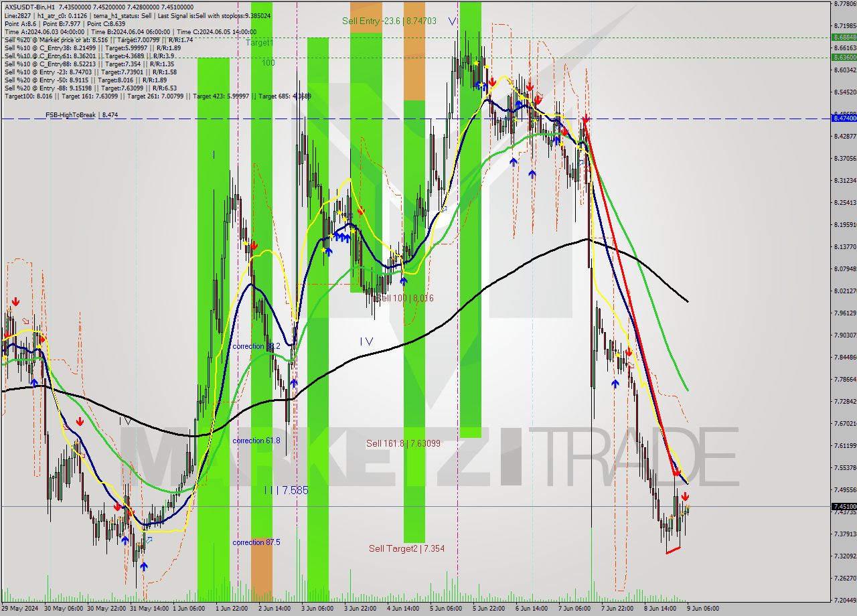Screen dimensions: 857x616
Task: Click the '7 Jun 06:00' time axis label
Action: [x=574, y=609]
